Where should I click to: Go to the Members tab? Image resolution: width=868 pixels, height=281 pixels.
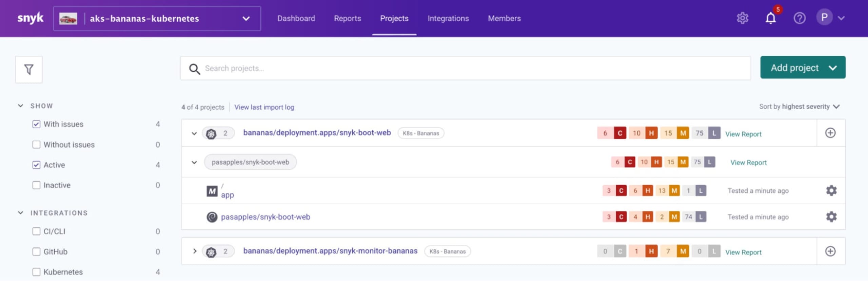(504, 19)
